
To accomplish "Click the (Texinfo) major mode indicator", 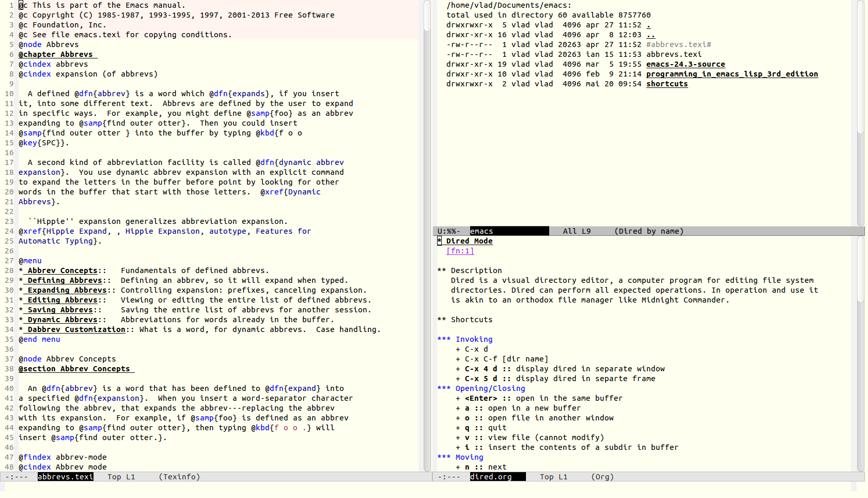I will tap(179, 477).
